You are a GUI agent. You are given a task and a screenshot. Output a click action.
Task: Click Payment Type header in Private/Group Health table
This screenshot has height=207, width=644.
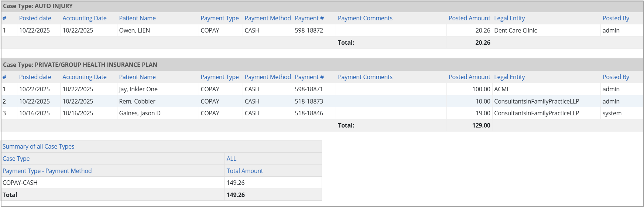[219, 77]
